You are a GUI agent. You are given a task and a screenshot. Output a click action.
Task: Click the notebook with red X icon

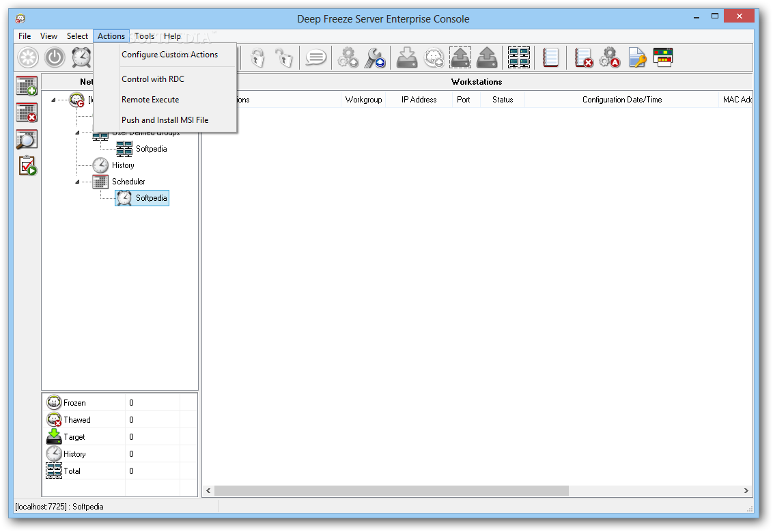coord(584,57)
